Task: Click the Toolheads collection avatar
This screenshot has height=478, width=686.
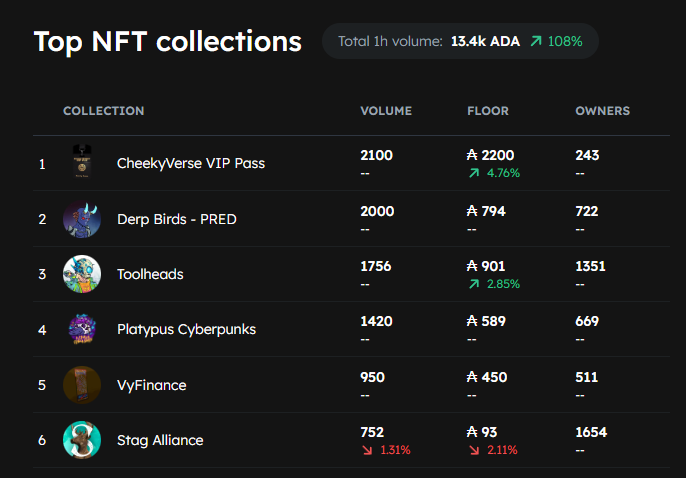Action: (x=82, y=274)
